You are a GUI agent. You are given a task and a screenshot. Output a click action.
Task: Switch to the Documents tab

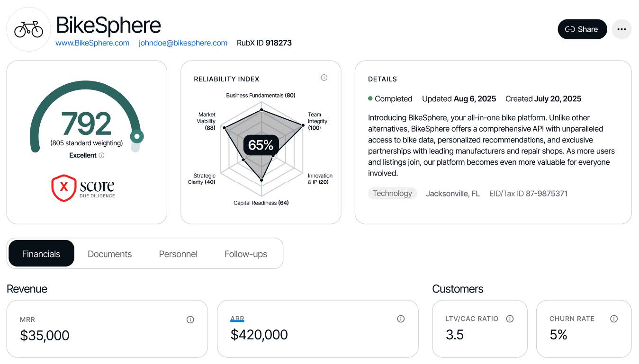coord(109,254)
